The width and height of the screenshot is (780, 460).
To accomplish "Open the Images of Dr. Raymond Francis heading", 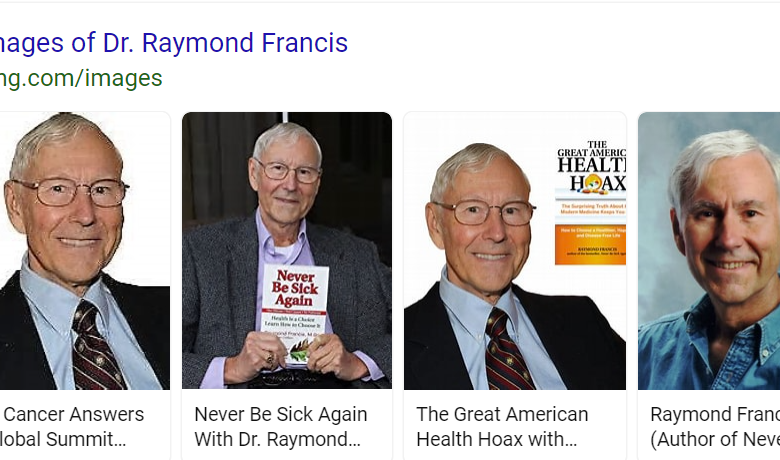I will [173, 43].
